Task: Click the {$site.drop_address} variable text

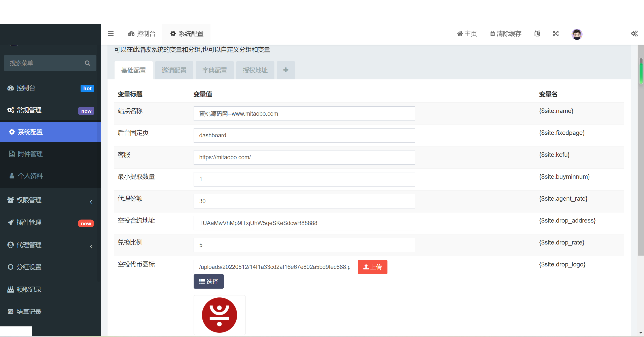Action: 567,220
